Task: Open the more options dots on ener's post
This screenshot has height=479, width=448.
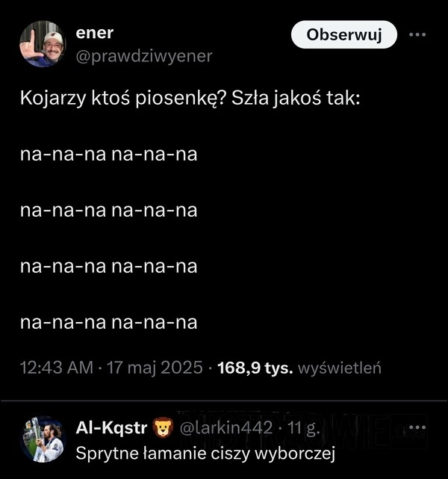Action: tap(420, 34)
